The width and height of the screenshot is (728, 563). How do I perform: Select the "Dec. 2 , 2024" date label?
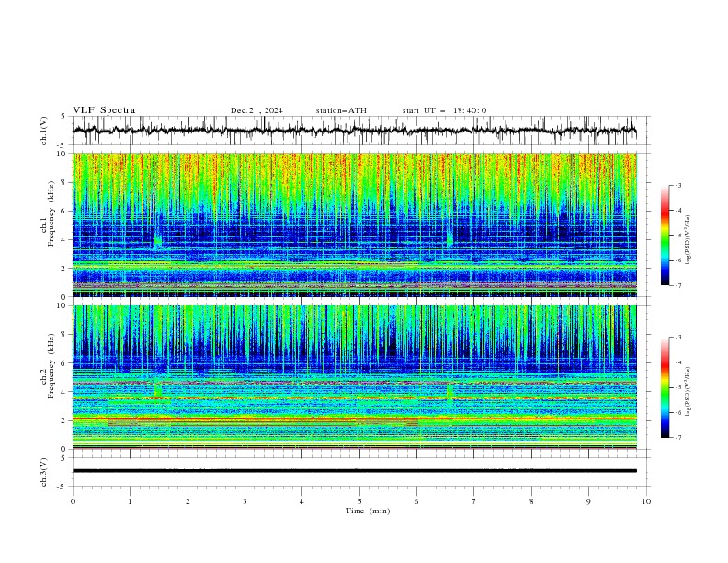pyautogui.click(x=256, y=110)
